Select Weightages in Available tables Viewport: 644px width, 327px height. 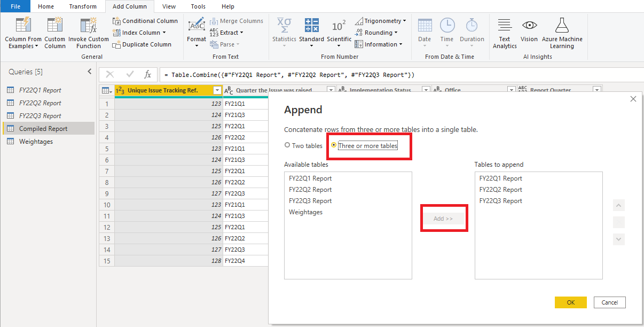[x=348, y=212]
